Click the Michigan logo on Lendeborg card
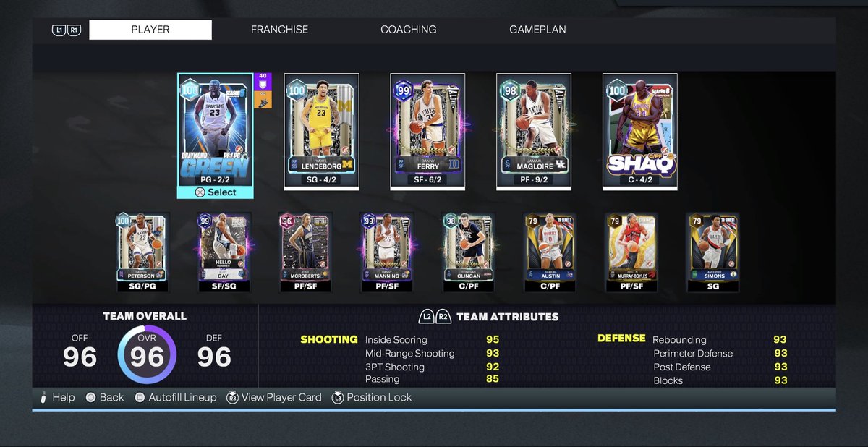868x447 pixels. [347, 164]
